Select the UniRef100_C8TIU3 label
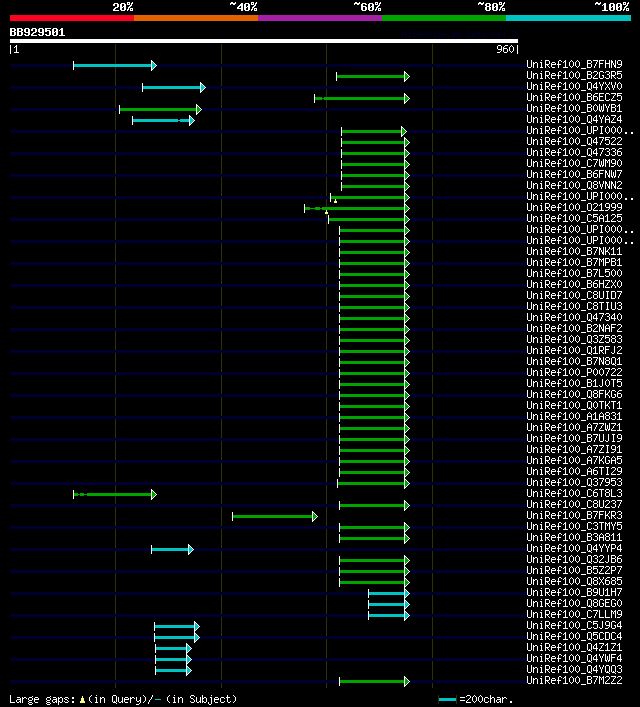 574,306
